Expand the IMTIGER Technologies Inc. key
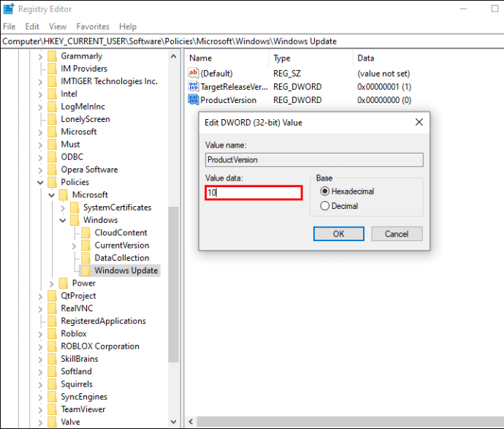This screenshot has width=504, height=429. coord(40,82)
